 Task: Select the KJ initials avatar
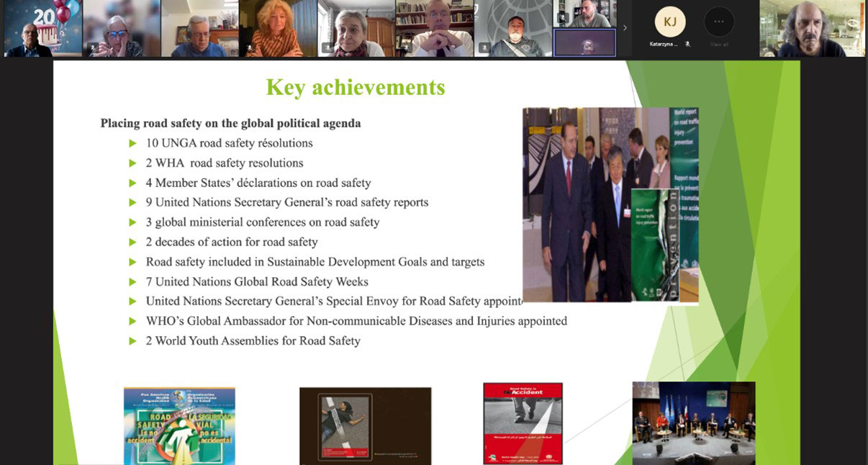coord(669,22)
